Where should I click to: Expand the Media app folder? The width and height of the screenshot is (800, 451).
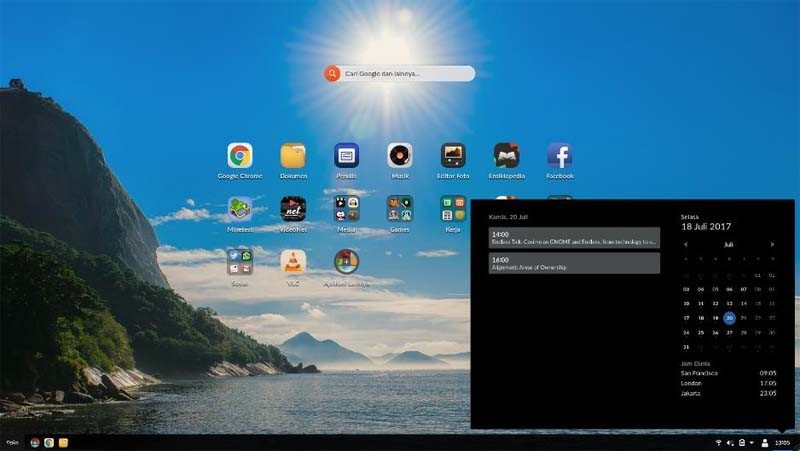pos(346,209)
